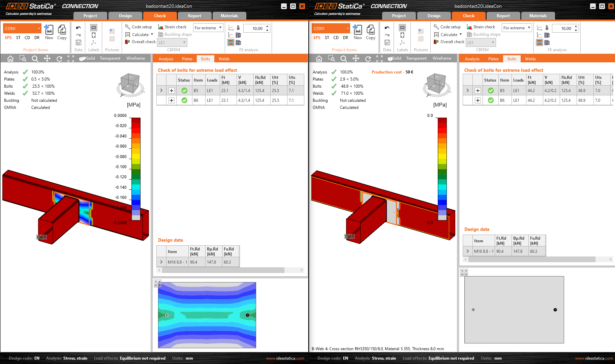Image resolution: width=615 pixels, height=364 pixels.
Task: Open 'For extreme' dropdown in right window
Action: 529,28
